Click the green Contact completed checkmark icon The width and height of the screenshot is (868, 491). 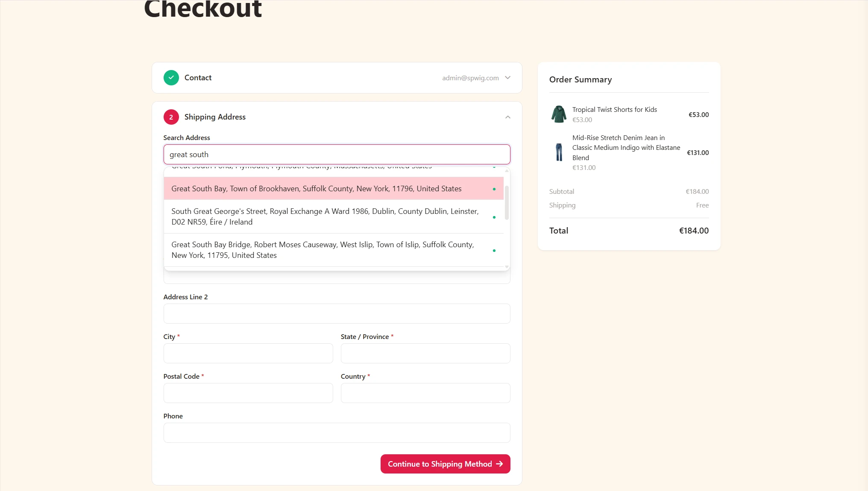click(171, 78)
